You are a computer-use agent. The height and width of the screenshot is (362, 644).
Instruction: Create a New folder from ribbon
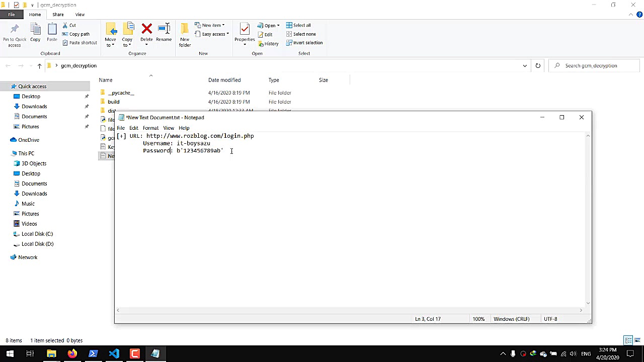185,35
